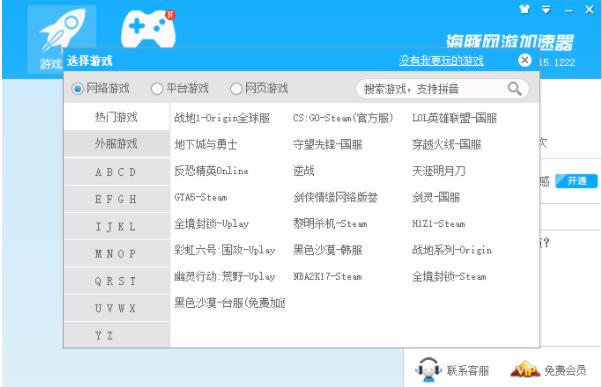Open the title bar dropdown menu arrow
This screenshot has width=602, height=387.
pyautogui.click(x=546, y=10)
